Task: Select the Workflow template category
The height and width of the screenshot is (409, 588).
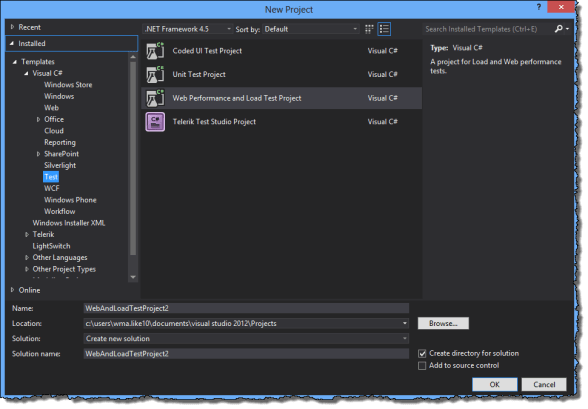Action: click(60, 211)
